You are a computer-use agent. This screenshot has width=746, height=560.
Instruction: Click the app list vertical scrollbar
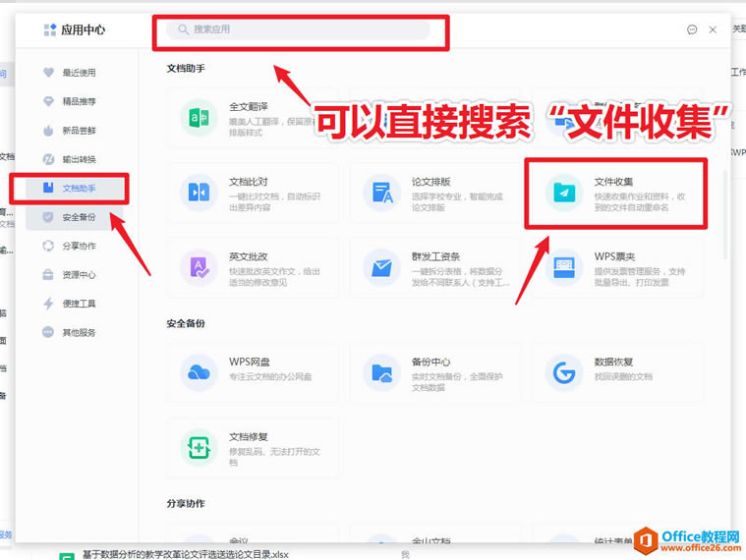(725, 215)
